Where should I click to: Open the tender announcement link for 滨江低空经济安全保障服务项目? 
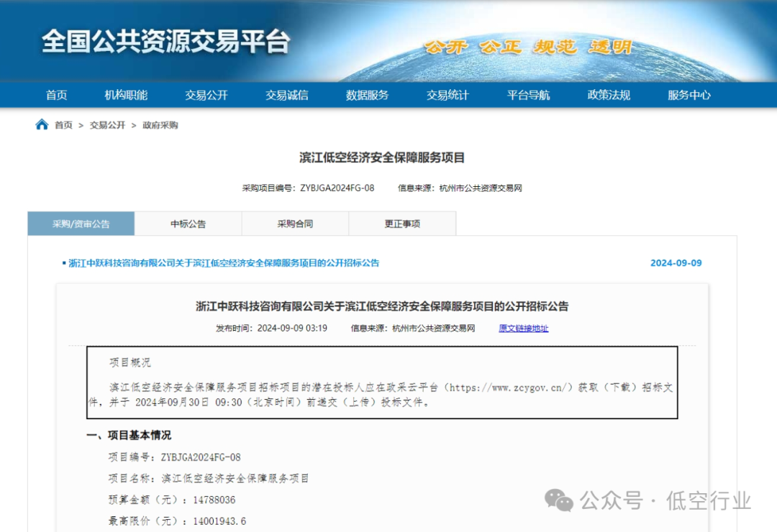(x=223, y=263)
